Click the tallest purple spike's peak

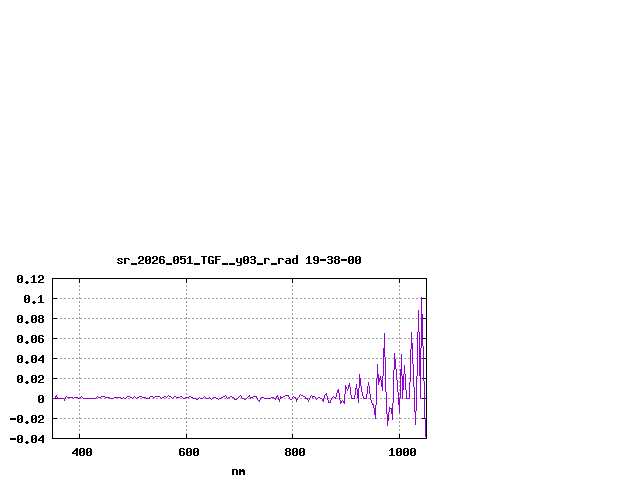coord(419,310)
